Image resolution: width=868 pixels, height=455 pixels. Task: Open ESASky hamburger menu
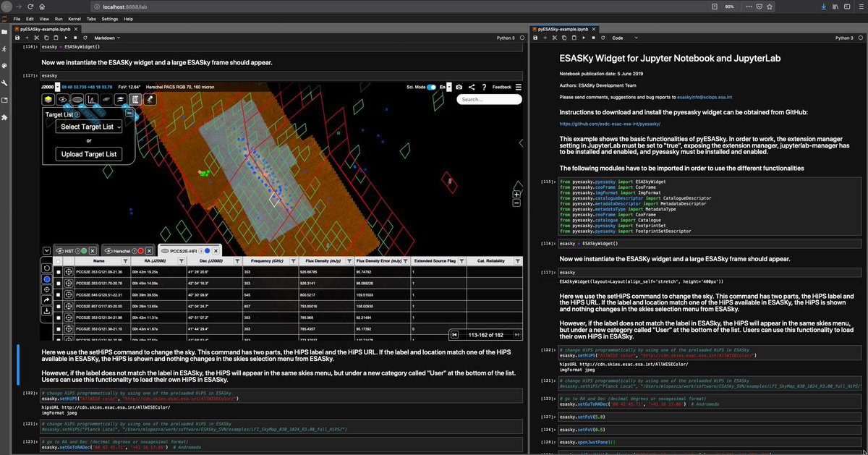[518, 87]
